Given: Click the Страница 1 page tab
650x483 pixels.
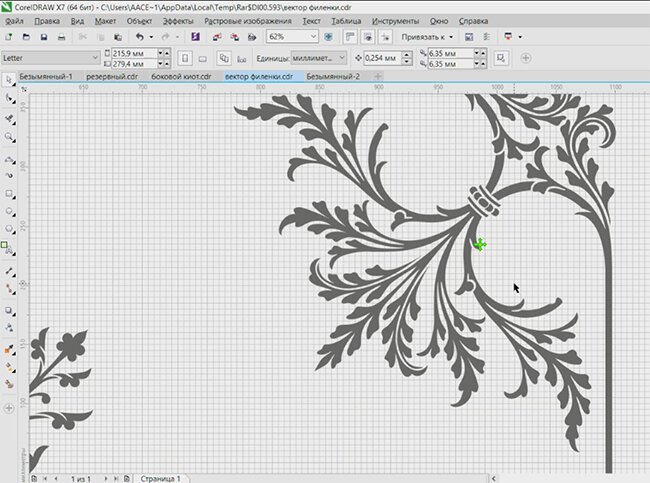Looking at the screenshot, I should [160, 478].
